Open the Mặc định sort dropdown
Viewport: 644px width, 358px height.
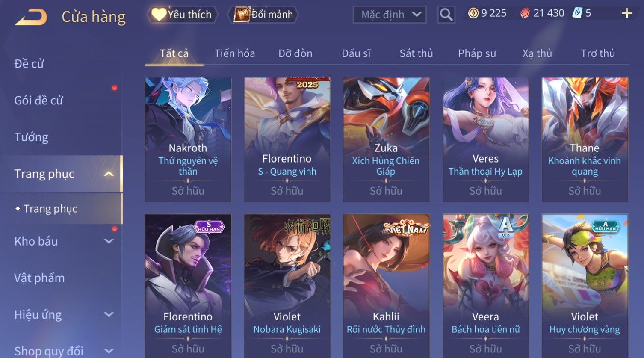390,15
